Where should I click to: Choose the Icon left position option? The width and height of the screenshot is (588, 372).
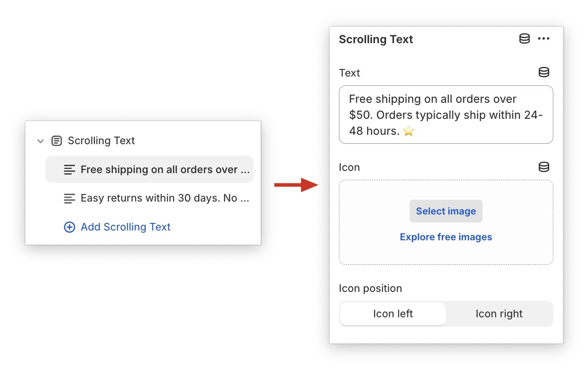click(393, 314)
